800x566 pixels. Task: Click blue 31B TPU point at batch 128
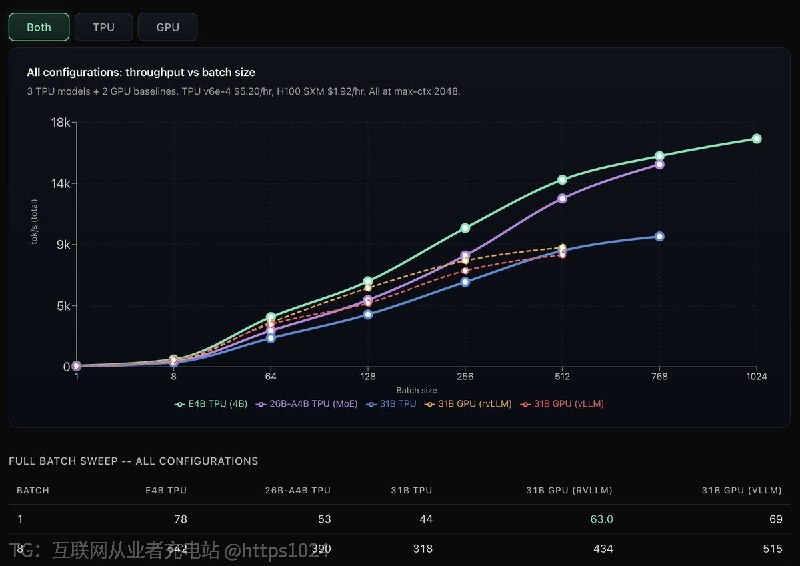368,314
